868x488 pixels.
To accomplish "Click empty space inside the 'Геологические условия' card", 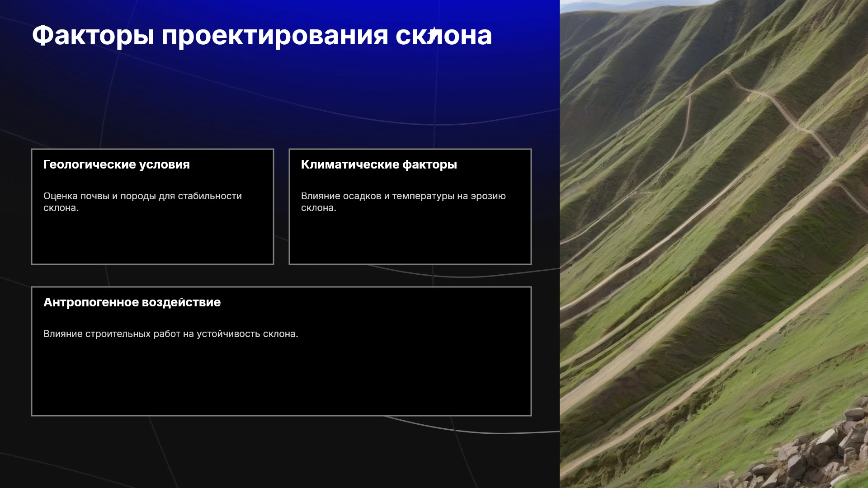I will click(152, 239).
